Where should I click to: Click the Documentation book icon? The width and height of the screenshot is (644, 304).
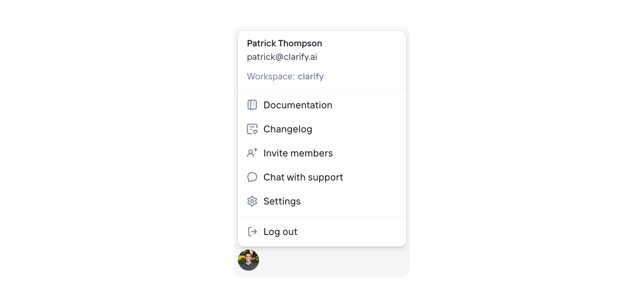pos(252,105)
